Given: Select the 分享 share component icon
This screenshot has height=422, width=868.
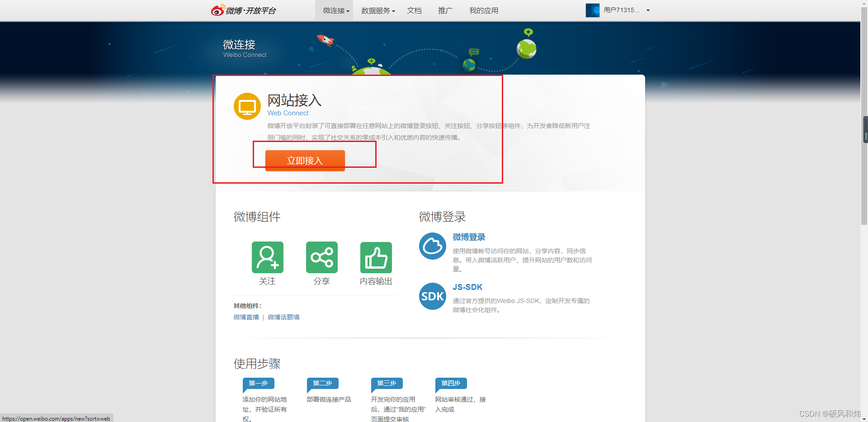Looking at the screenshot, I should click(321, 257).
